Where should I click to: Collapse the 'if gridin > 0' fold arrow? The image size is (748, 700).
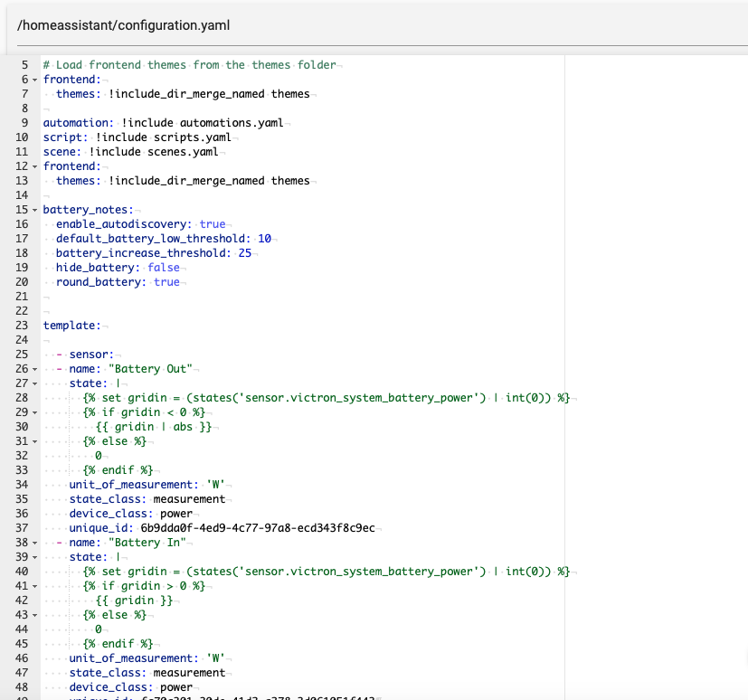(35, 586)
